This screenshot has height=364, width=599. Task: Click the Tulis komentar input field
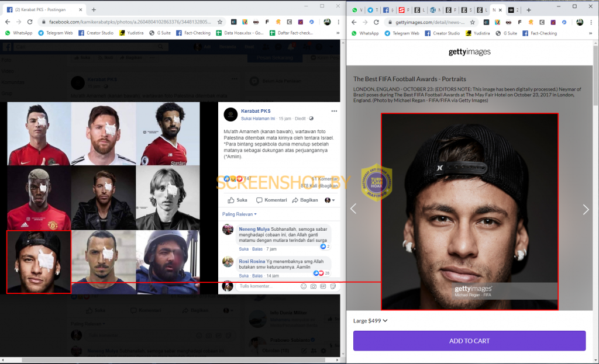(x=267, y=286)
